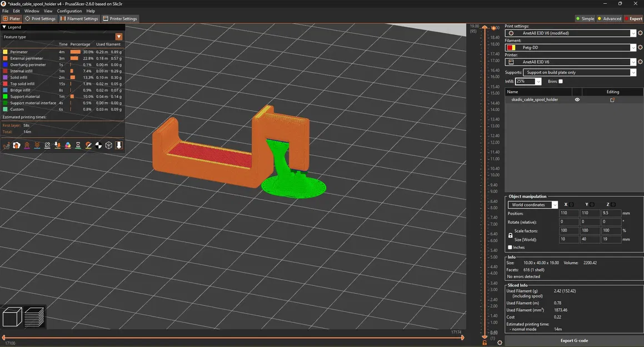The width and height of the screenshot is (644, 347).
Task: Click Size Z input field showing 19
Action: tap(611, 239)
